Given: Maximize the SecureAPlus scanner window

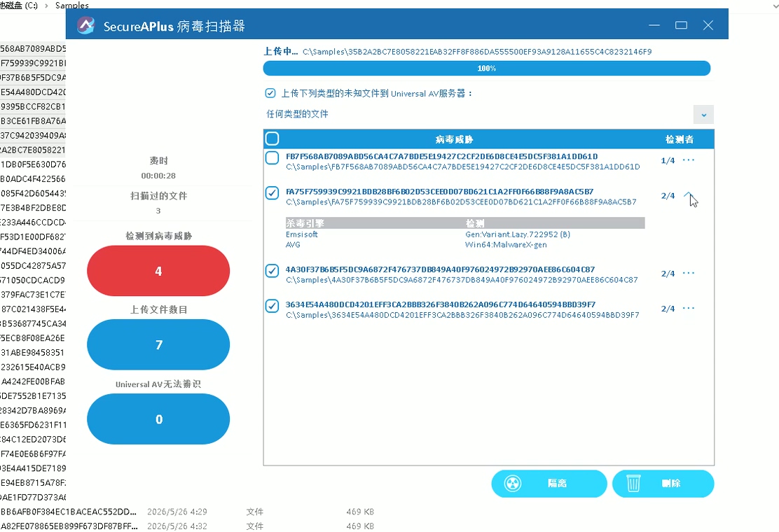Looking at the screenshot, I should tap(681, 25).
